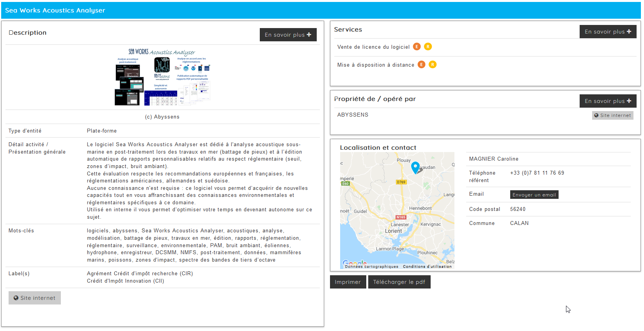Click the Imprimer button
Viewport: 644px width, 331px height.
point(348,282)
